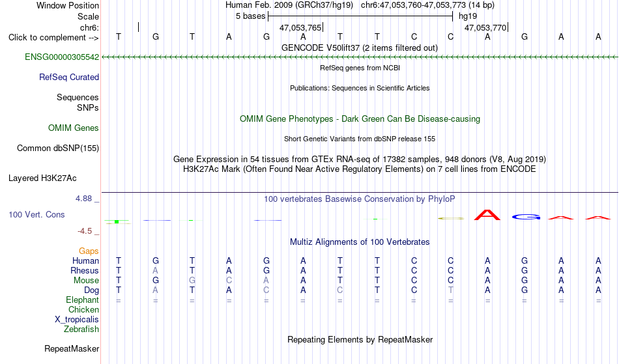The width and height of the screenshot is (619, 364).
Task: Select the Rhesus species row label
Action: (85, 270)
